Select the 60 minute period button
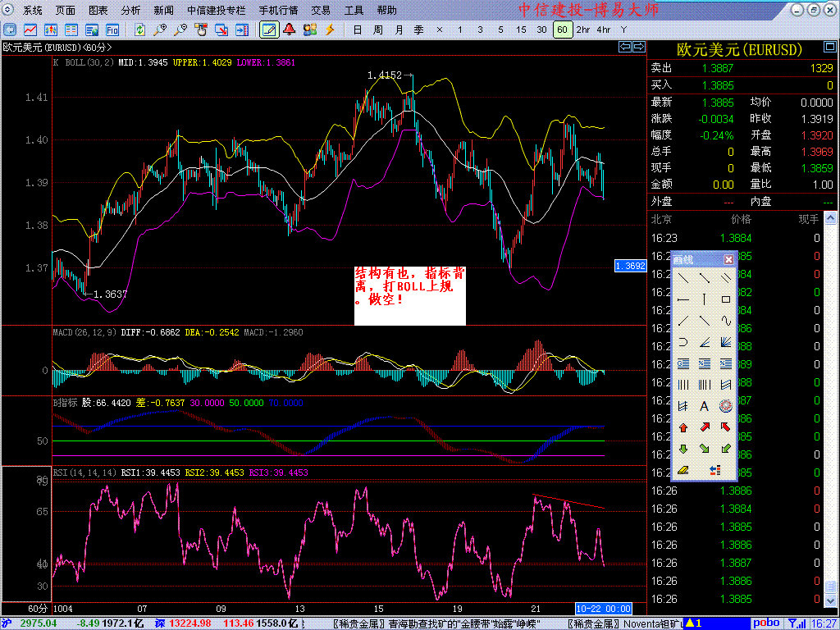 (562, 30)
